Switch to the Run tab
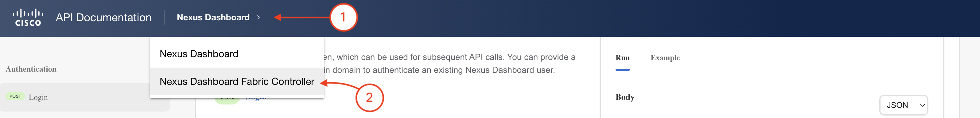Viewport: 980px width, 118px height. 622,58
